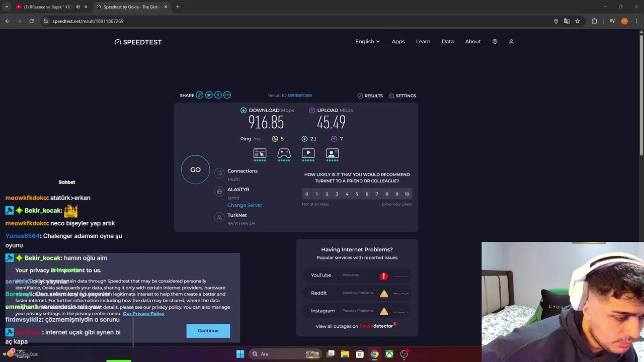Select rating 5 on recommend scale
This screenshot has height=362, width=644.
[357, 194]
